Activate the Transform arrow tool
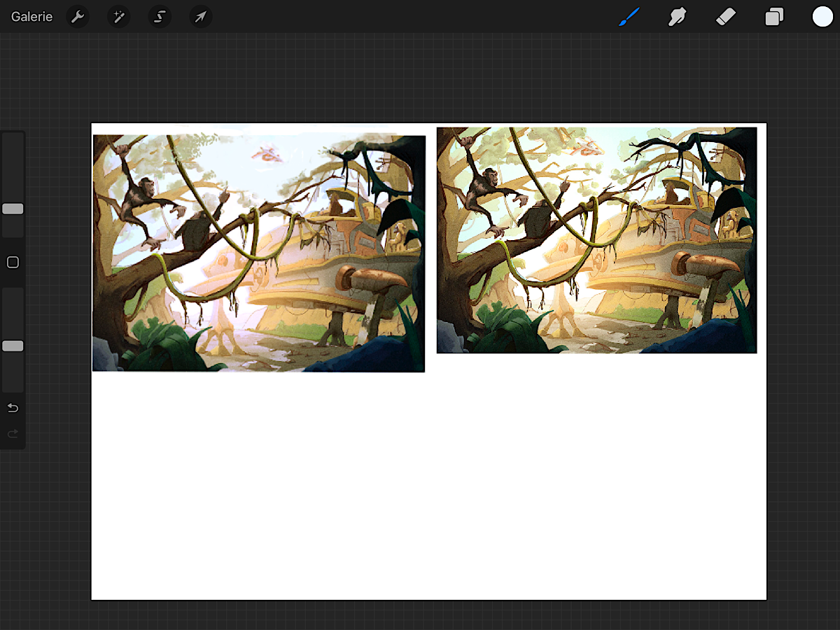The image size is (840, 630). (x=201, y=17)
